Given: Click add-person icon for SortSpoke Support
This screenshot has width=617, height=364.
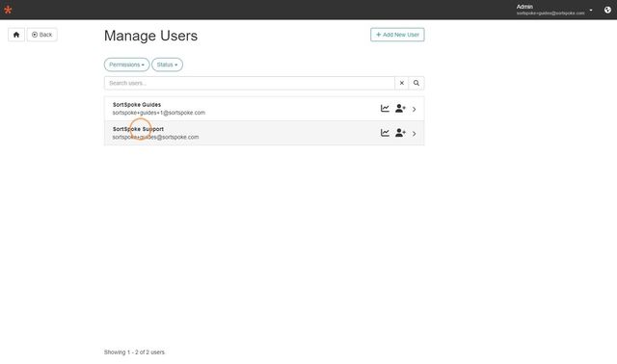Looking at the screenshot, I should point(400,133).
